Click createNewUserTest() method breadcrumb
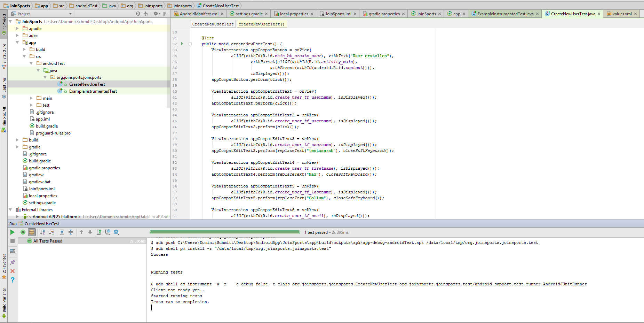 pyautogui.click(x=262, y=24)
